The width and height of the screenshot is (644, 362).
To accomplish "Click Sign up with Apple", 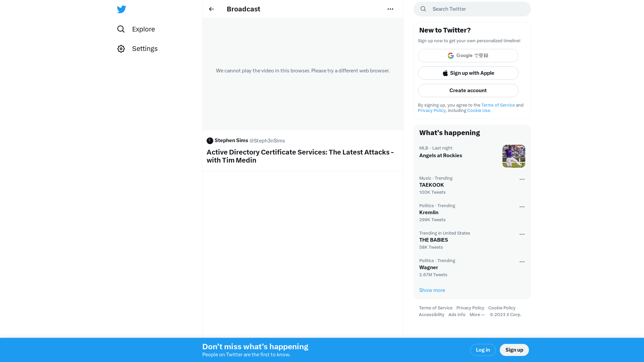I will [468, 73].
